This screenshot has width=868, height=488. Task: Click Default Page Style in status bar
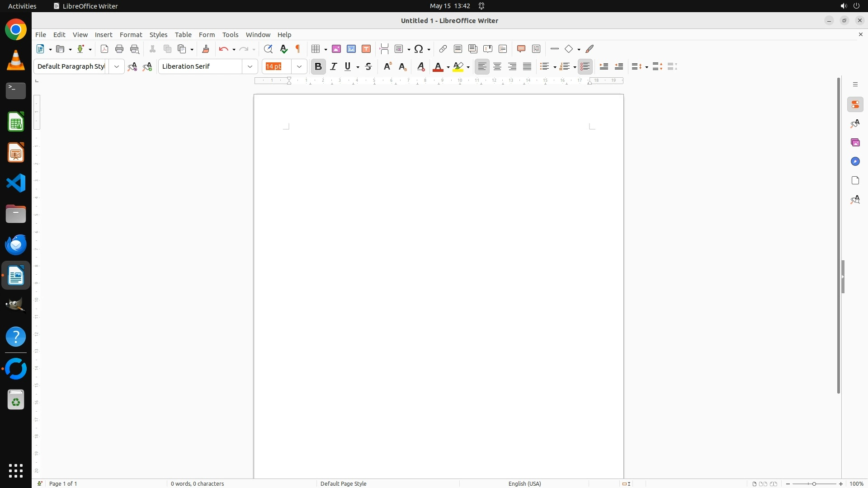343,483
